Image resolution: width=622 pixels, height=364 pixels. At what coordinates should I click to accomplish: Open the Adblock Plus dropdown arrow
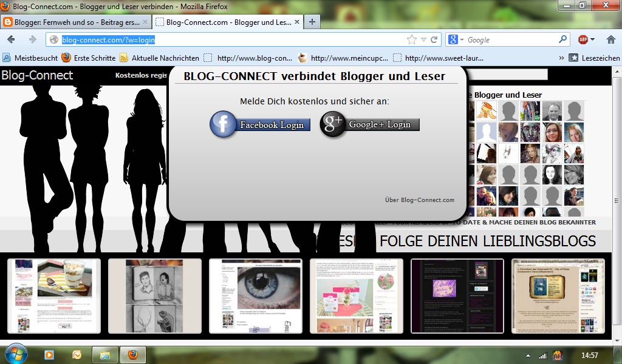[592, 39]
